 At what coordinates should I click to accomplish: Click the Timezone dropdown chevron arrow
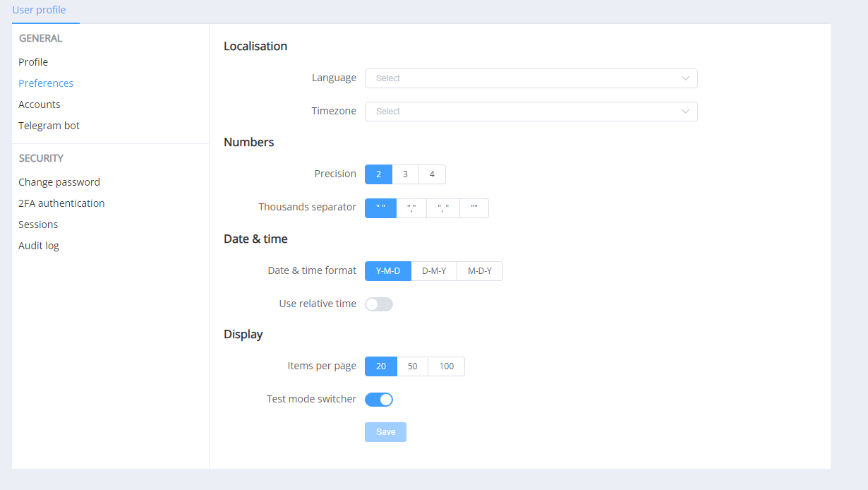pyautogui.click(x=685, y=112)
